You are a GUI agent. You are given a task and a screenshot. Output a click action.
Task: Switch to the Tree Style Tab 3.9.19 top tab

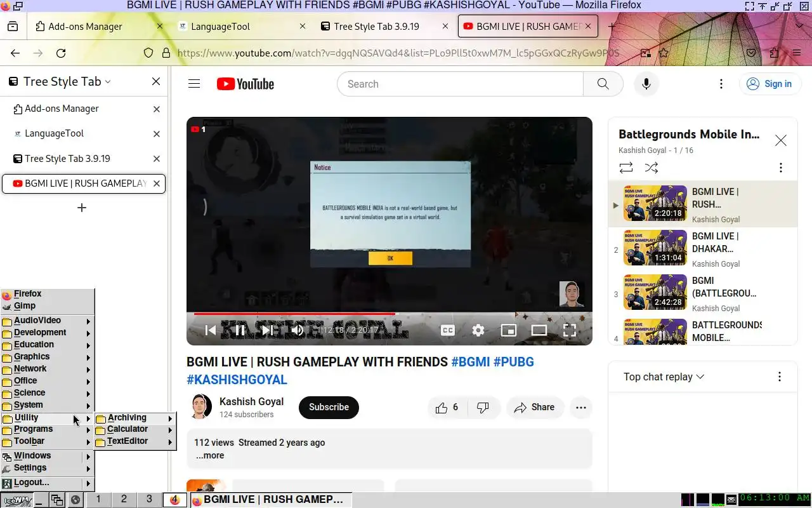point(385,27)
